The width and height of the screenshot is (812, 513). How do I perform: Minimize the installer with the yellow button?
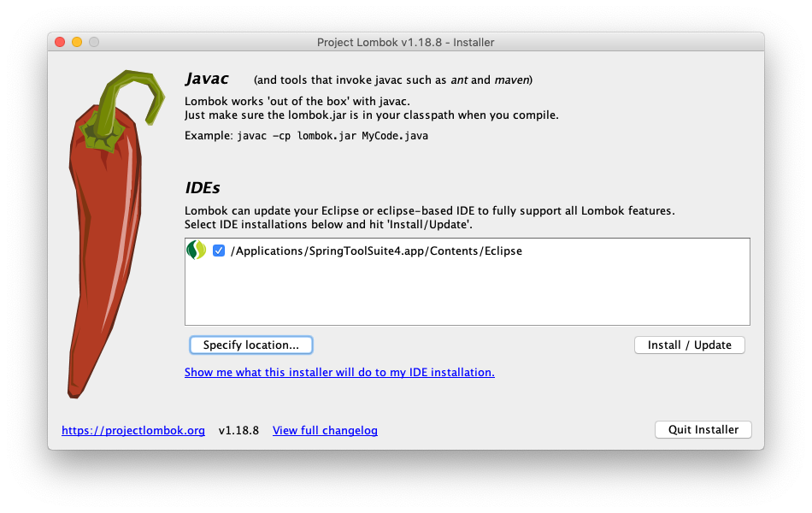[77, 42]
